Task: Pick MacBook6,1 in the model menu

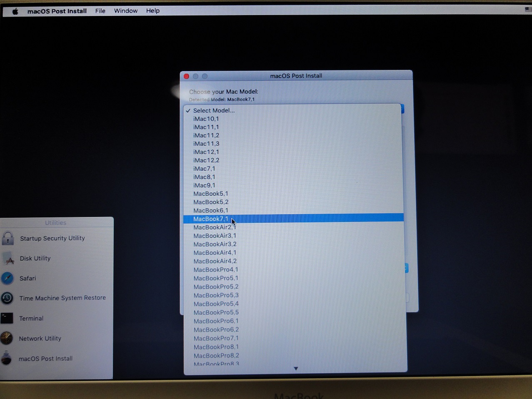Action: (x=293, y=210)
